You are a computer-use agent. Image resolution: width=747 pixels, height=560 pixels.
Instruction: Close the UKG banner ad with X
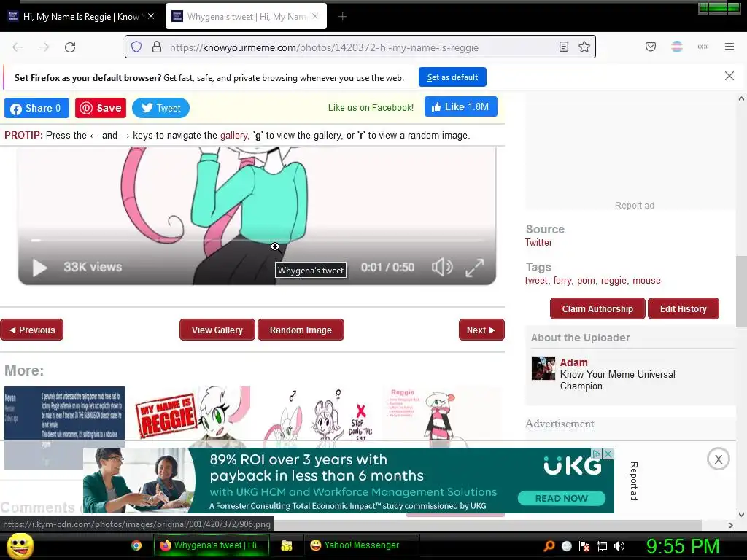tap(719, 459)
